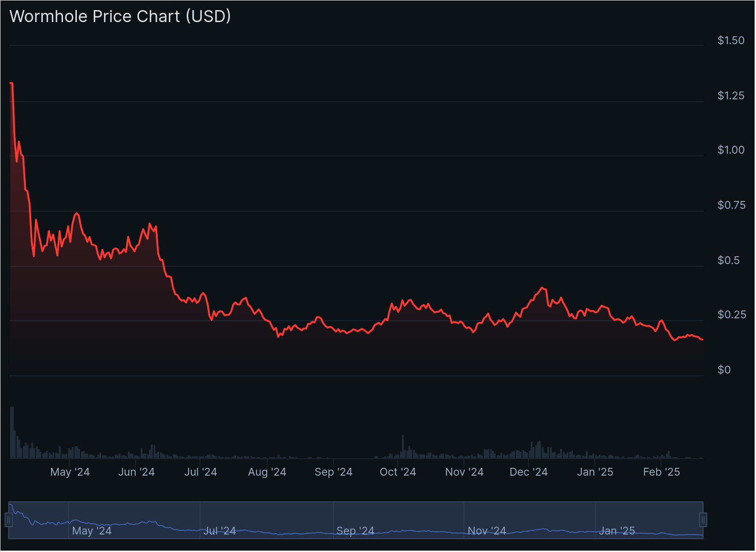756x552 pixels.
Task: Click Nov '24 in the navigator strip
Action: 487,531
